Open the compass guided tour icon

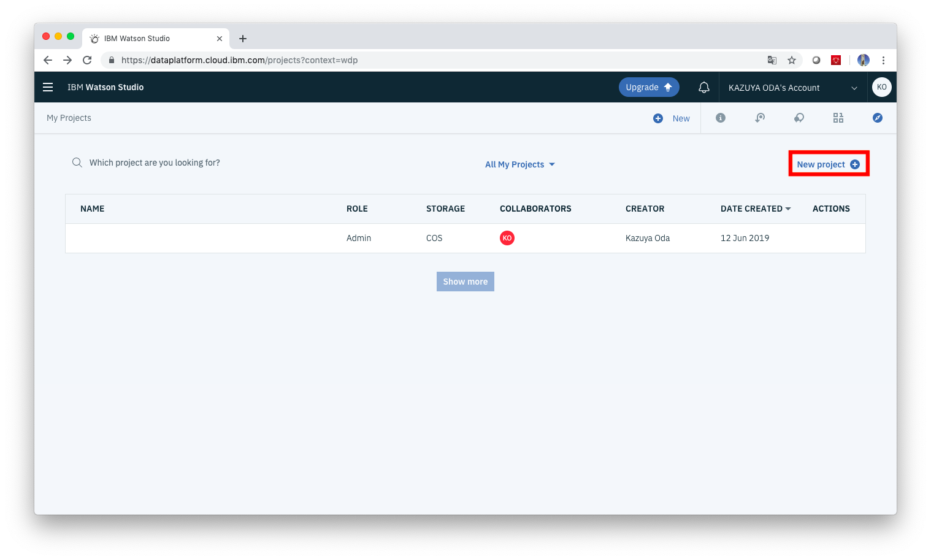point(878,118)
